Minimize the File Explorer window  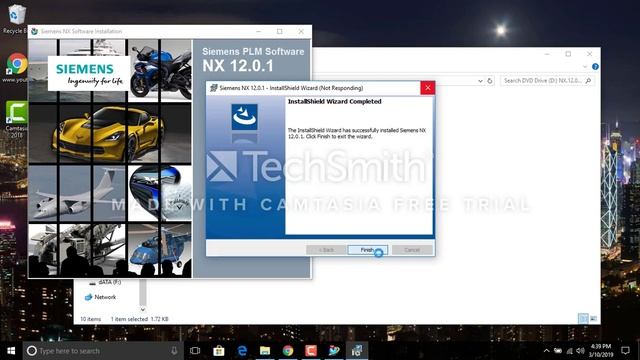click(547, 54)
